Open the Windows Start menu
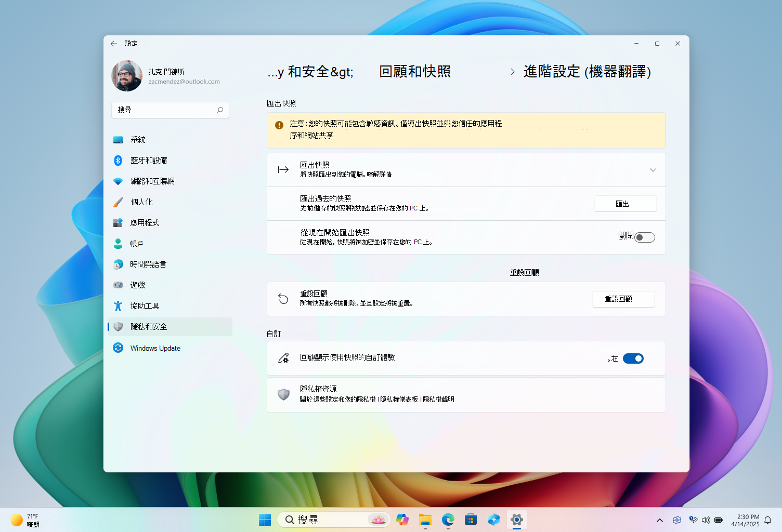This screenshot has width=782, height=532. point(265,520)
